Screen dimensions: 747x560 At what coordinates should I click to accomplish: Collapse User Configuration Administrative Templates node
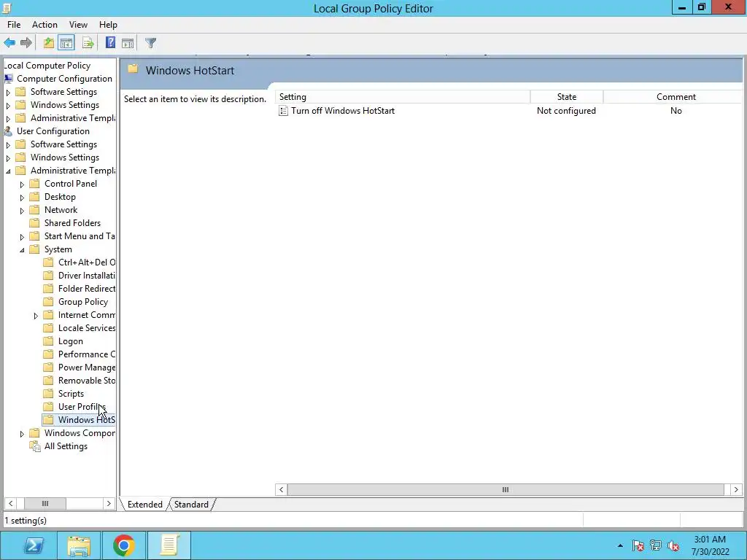click(8, 171)
